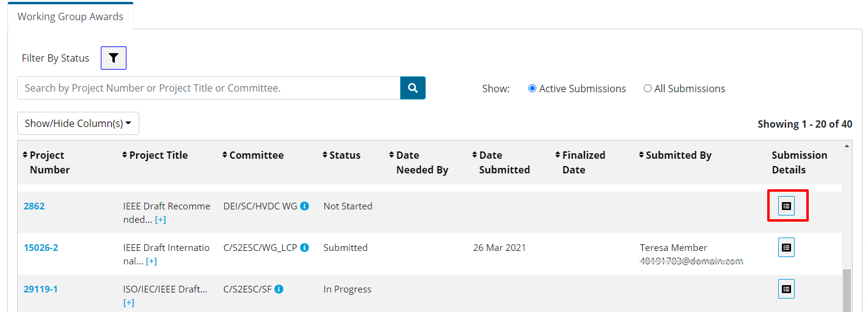Click info icon next to DEI/SC/HVDC WG

(x=305, y=206)
